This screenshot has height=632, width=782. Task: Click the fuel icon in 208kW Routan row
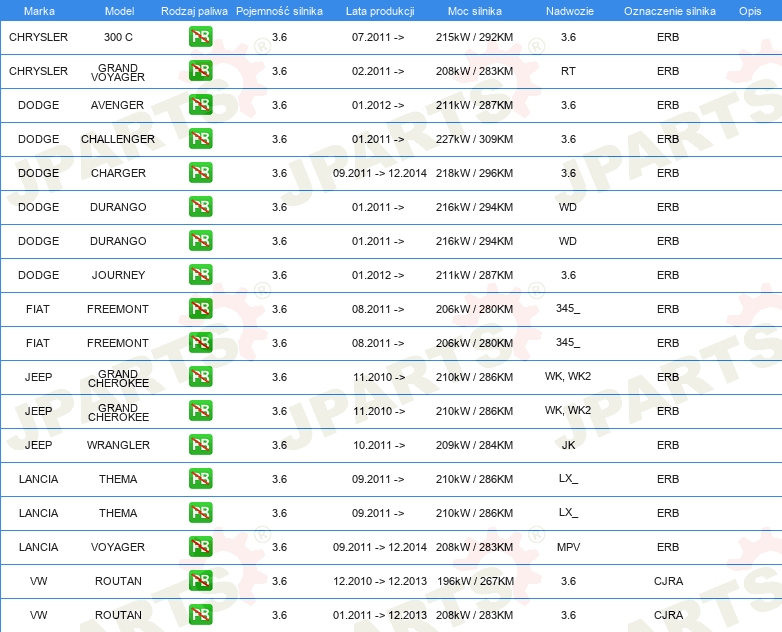point(200,615)
